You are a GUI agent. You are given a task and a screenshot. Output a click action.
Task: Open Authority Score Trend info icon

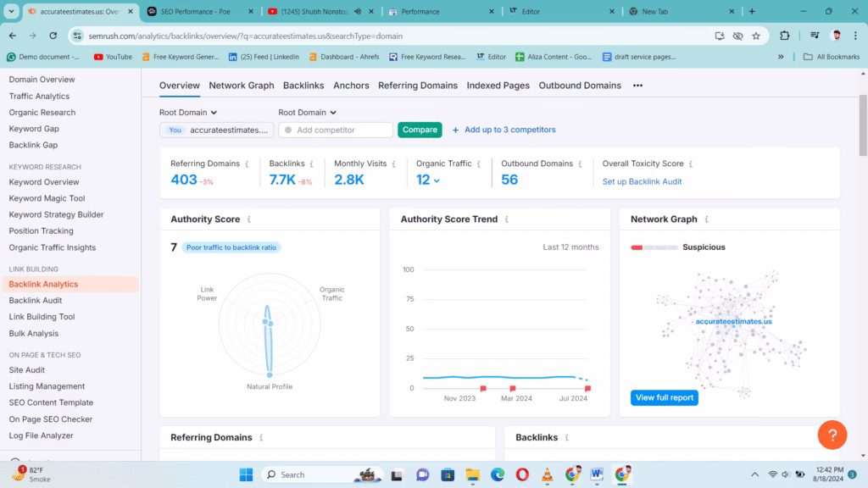[507, 219]
